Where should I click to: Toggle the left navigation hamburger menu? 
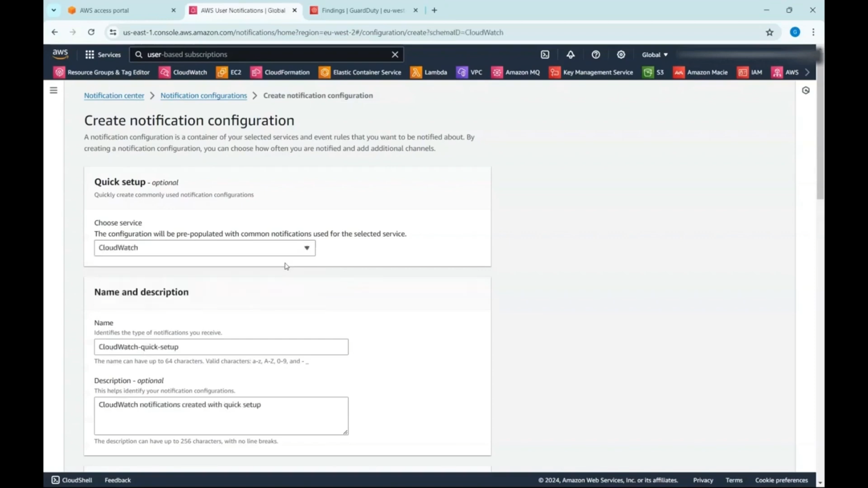53,90
